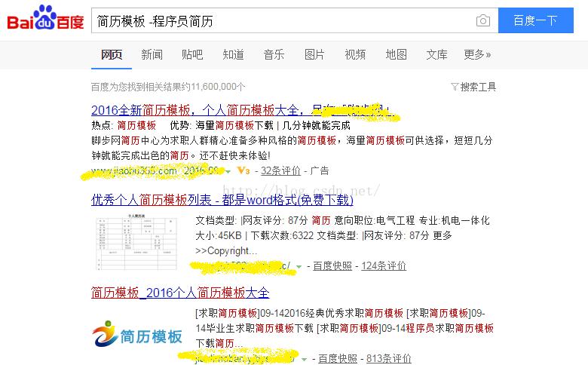
Task: Click the 广告 label
Action: click(x=320, y=170)
